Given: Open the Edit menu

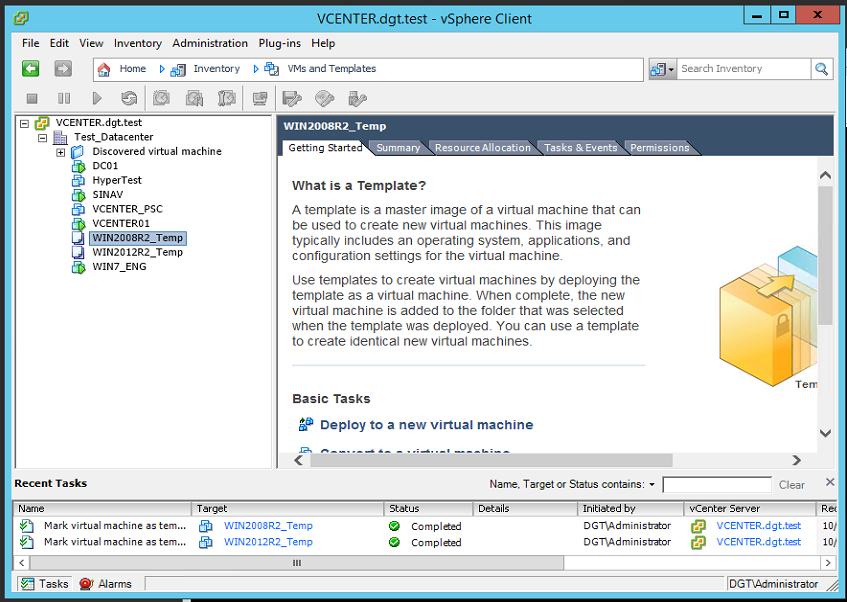Looking at the screenshot, I should [x=59, y=43].
